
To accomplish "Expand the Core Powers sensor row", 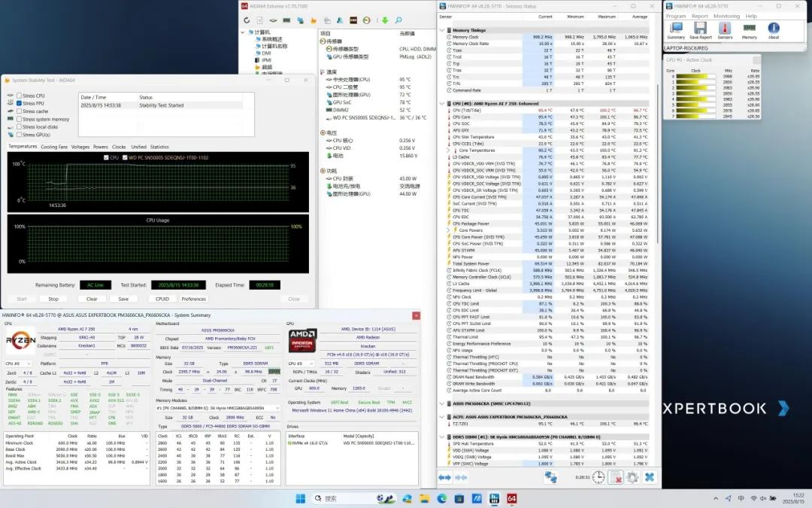I will [448, 230].
